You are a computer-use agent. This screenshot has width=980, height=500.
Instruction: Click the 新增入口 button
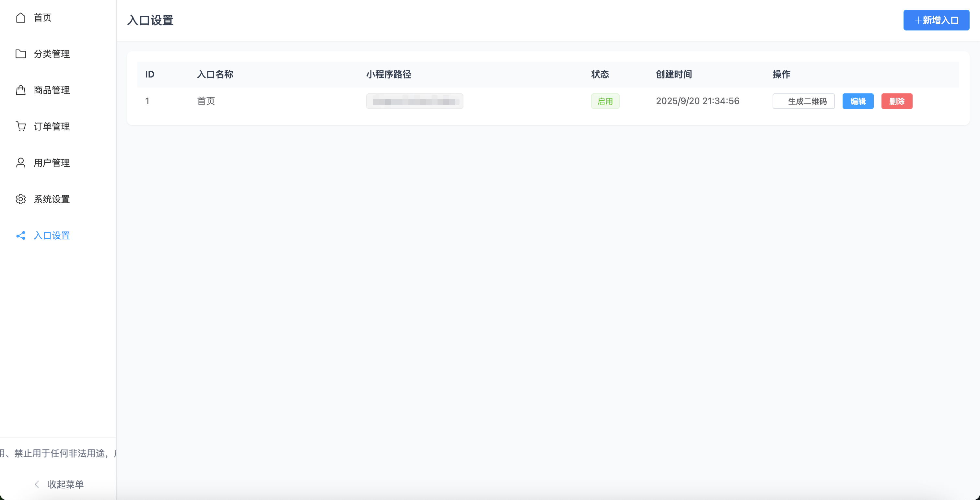(936, 20)
